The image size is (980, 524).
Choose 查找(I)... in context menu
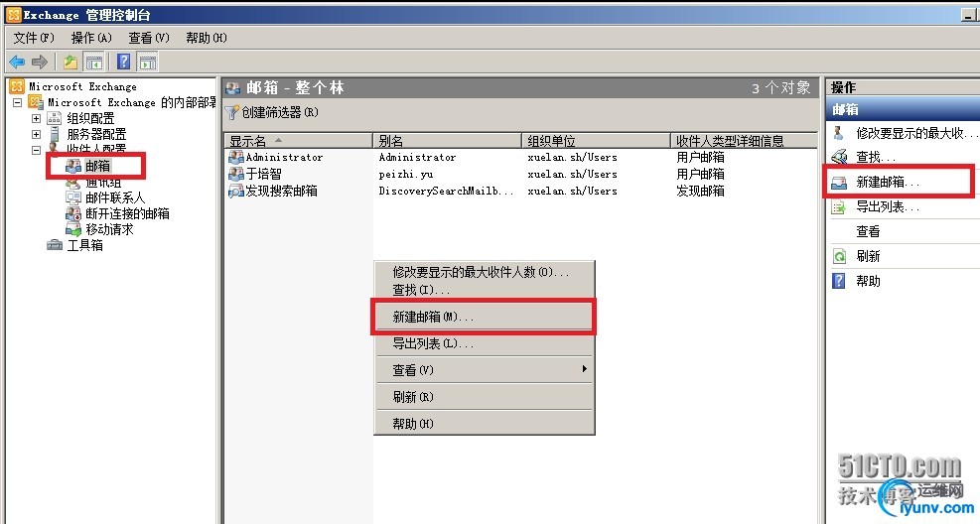pyautogui.click(x=484, y=290)
